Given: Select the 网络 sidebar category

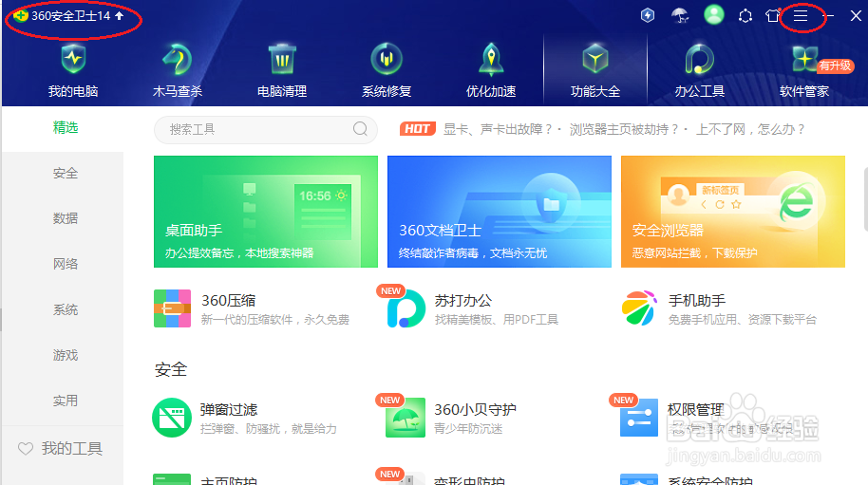Looking at the screenshot, I should point(66,265).
